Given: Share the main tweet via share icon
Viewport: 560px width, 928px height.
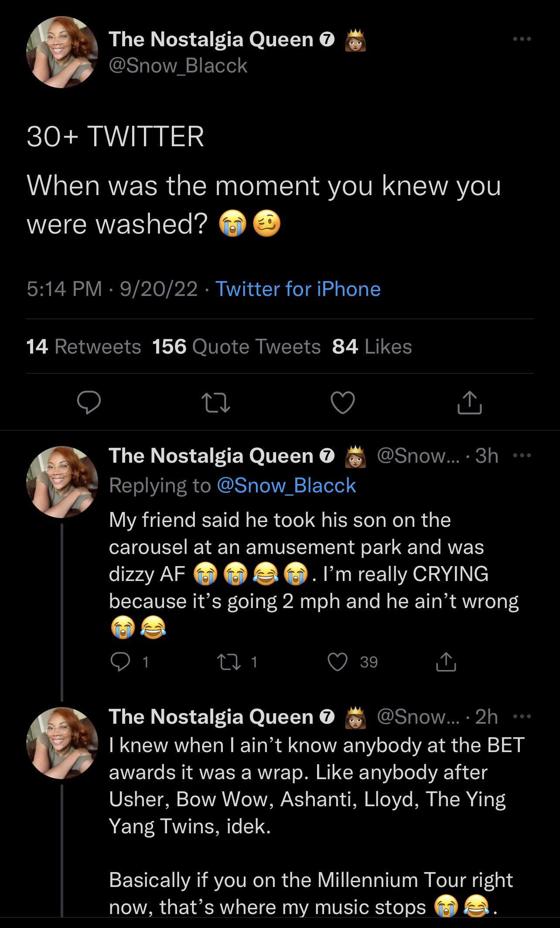Looking at the screenshot, I should tap(469, 402).
